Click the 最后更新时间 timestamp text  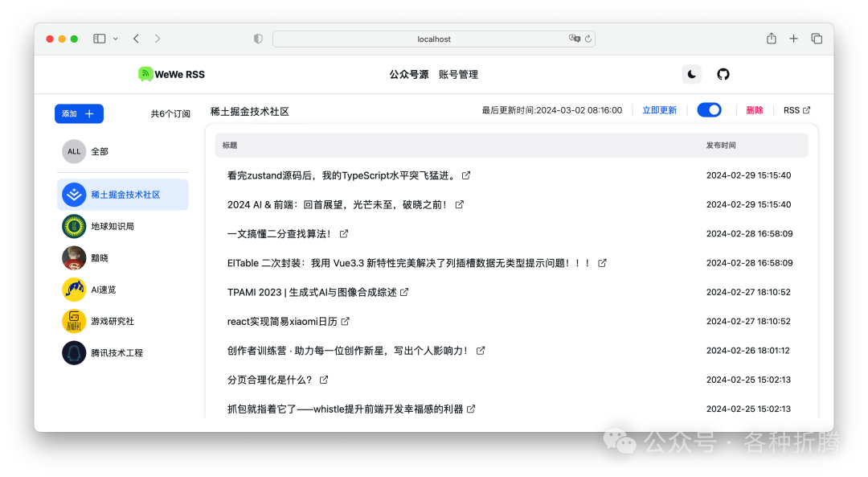click(552, 110)
